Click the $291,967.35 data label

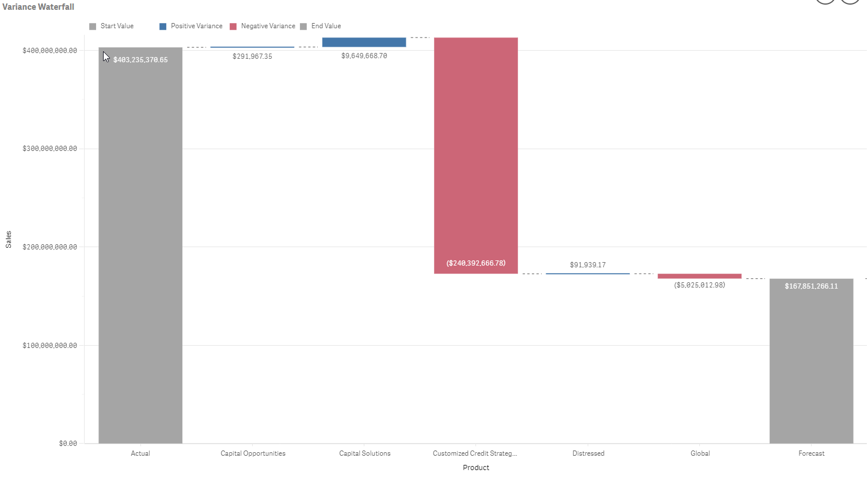pyautogui.click(x=252, y=56)
